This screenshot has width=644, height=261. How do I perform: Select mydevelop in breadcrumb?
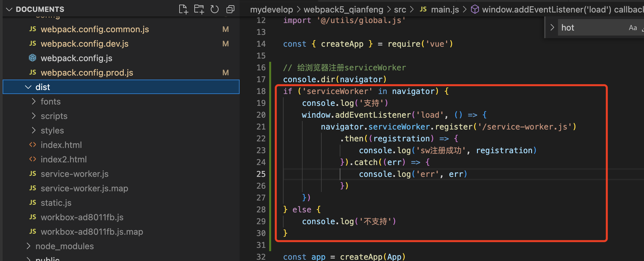click(271, 10)
